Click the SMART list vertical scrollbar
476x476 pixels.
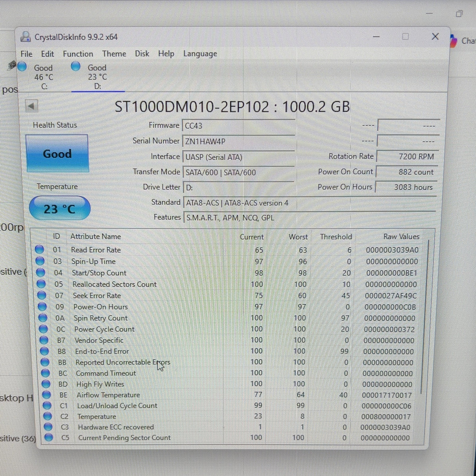(x=425, y=317)
